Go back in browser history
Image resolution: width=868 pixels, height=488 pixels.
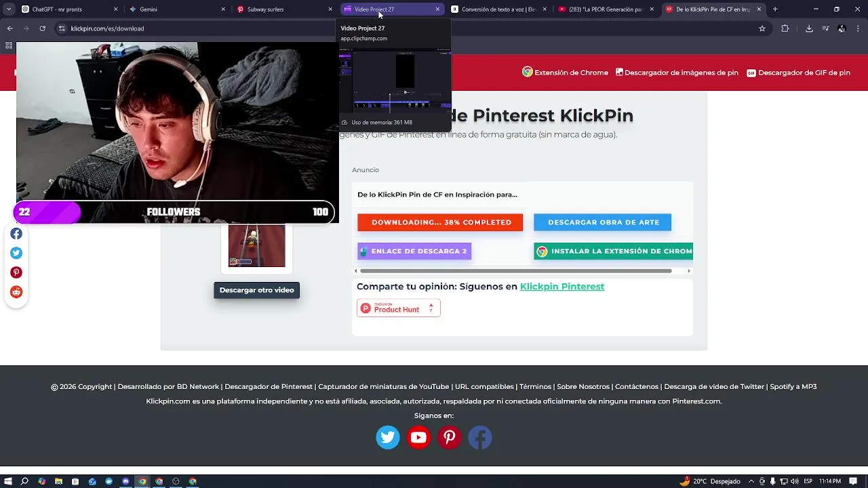9,28
